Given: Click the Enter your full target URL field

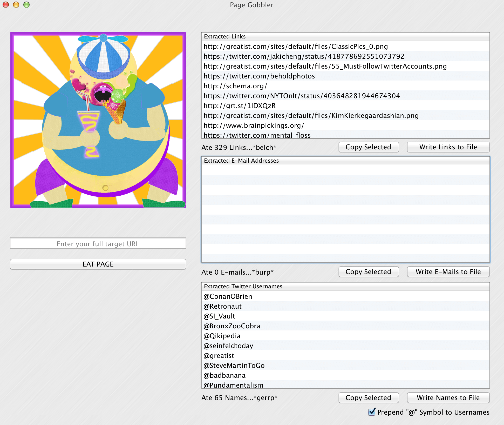Looking at the screenshot, I should click(98, 244).
